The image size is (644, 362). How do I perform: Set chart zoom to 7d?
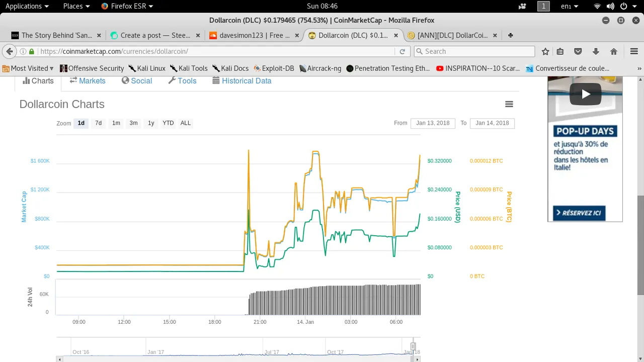click(x=98, y=123)
